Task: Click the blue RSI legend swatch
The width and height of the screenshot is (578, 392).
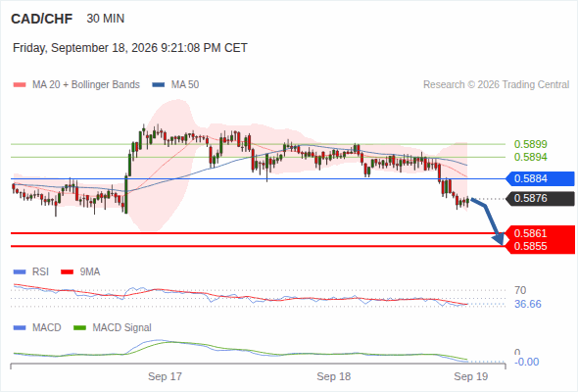Action: [x=20, y=272]
